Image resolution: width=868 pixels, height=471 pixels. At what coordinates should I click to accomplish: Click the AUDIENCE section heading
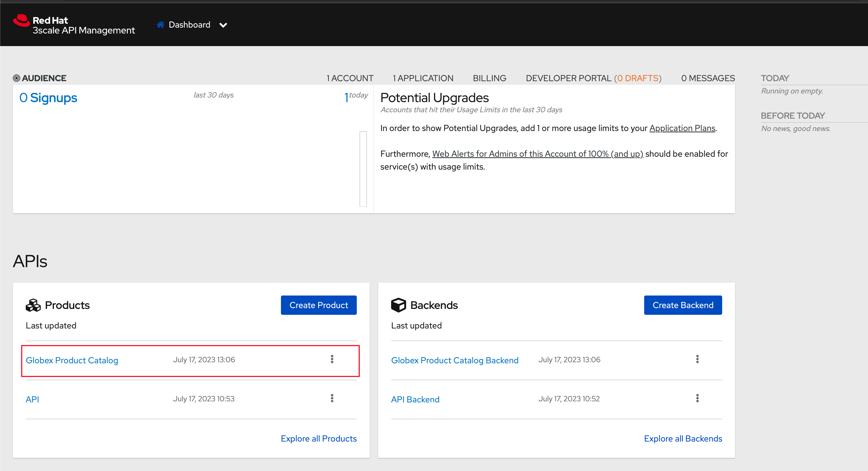coord(44,78)
